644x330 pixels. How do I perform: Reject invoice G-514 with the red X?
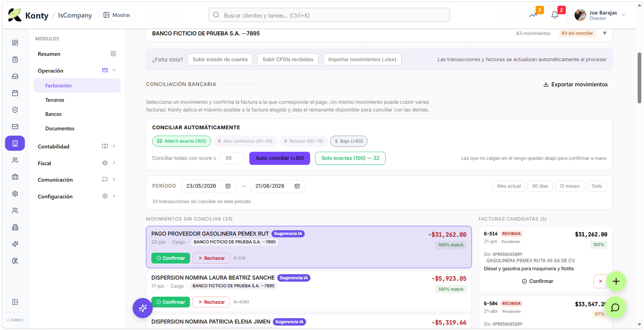(601, 281)
